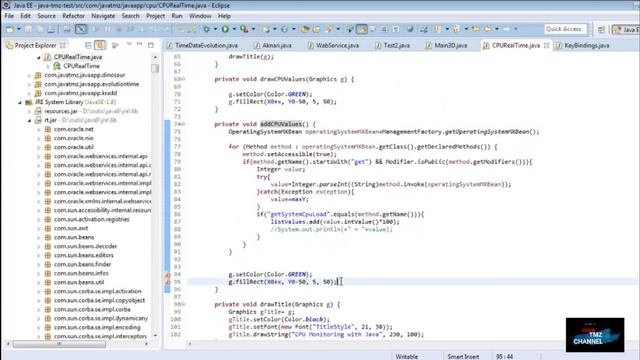640x360 pixels.
Task: Expand the com.sun.awt package node
Action: click(x=39, y=229)
